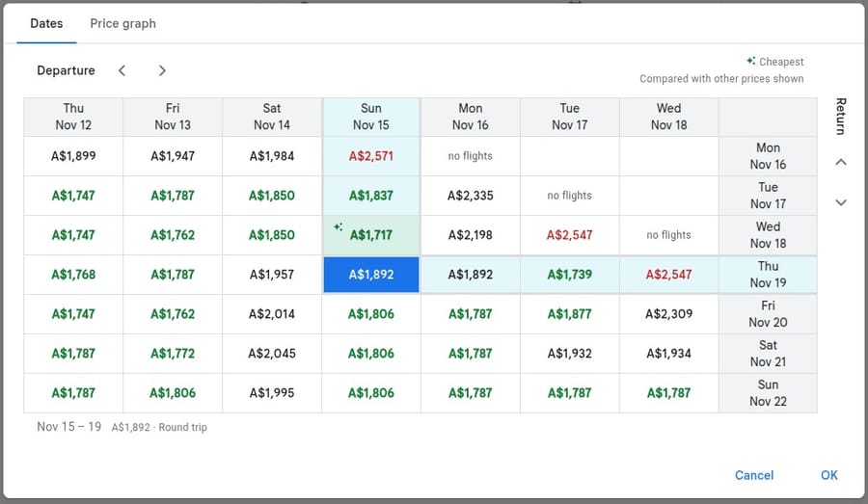Choose the A$1,984 fare
868x504 pixels.
(272, 156)
